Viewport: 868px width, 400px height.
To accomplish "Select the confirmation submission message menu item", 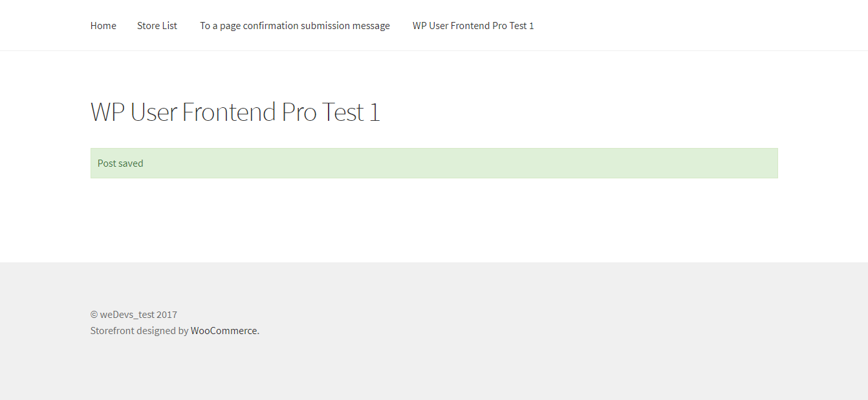I will [295, 25].
